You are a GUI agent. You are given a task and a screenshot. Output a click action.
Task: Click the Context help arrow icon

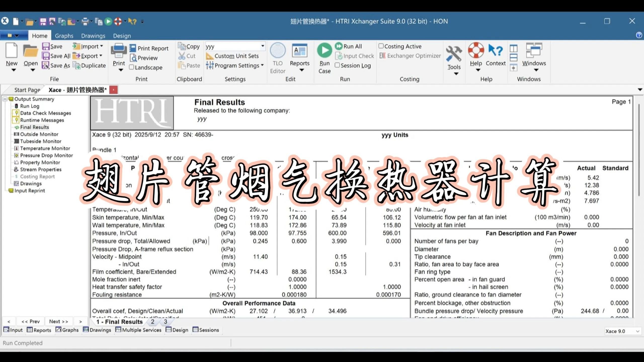click(x=495, y=50)
